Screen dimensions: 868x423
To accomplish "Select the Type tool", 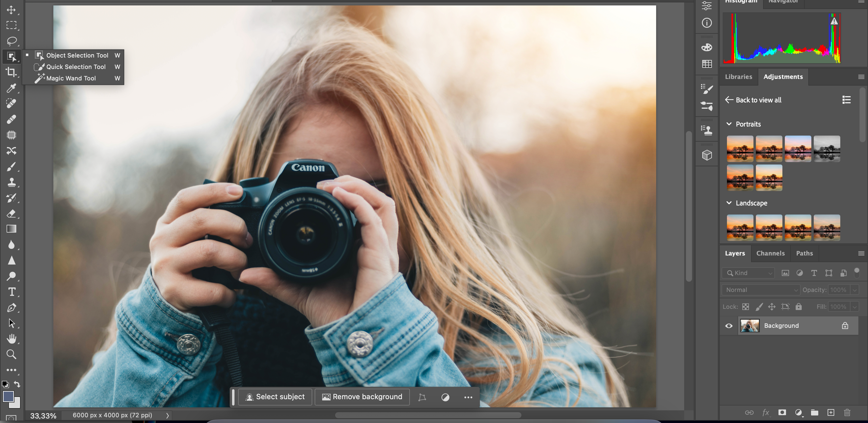I will pyautogui.click(x=11, y=292).
